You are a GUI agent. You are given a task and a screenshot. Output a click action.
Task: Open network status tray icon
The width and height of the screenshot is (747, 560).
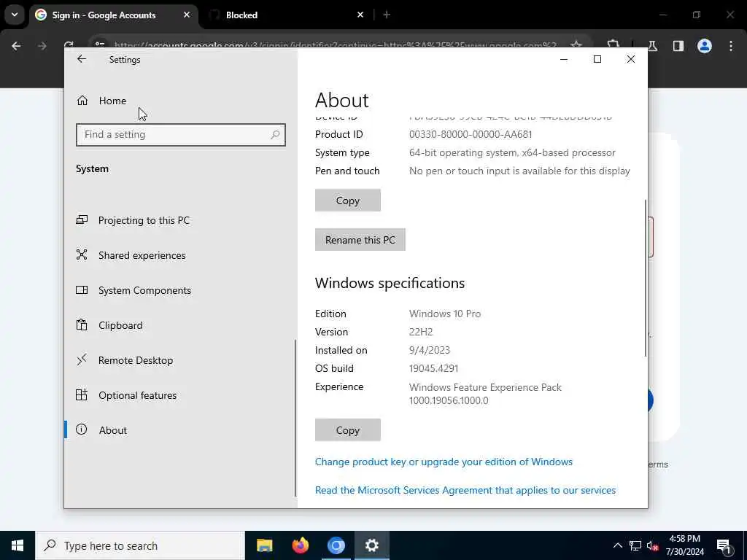(x=635, y=545)
